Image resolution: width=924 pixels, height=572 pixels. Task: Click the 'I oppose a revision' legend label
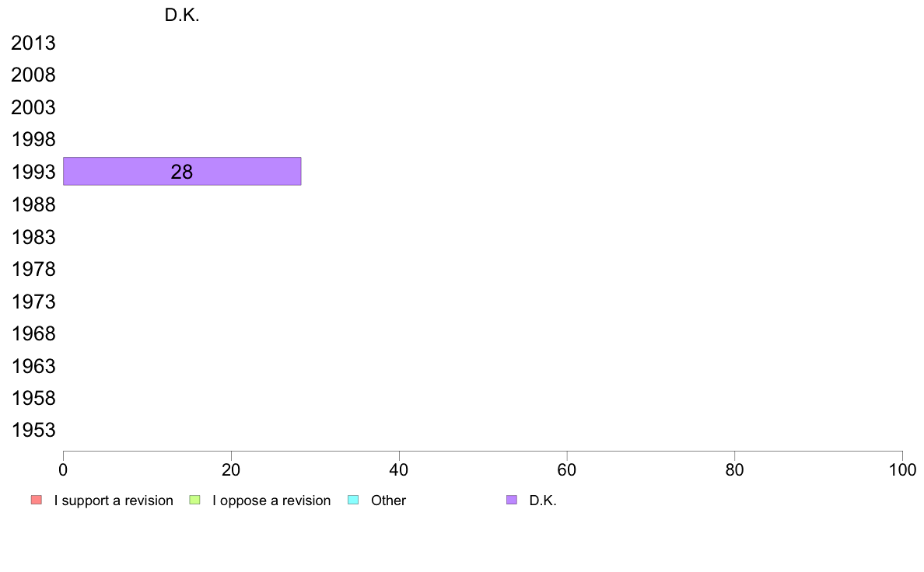click(x=271, y=500)
